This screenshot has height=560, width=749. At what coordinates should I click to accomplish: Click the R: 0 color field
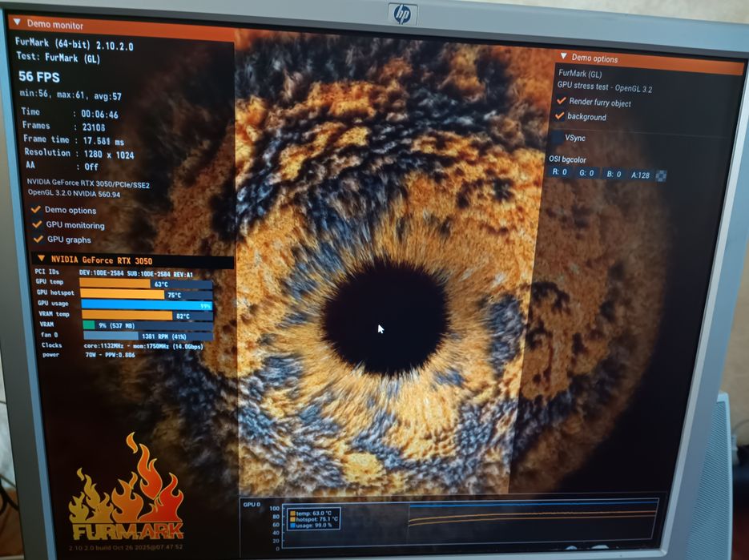click(x=559, y=172)
